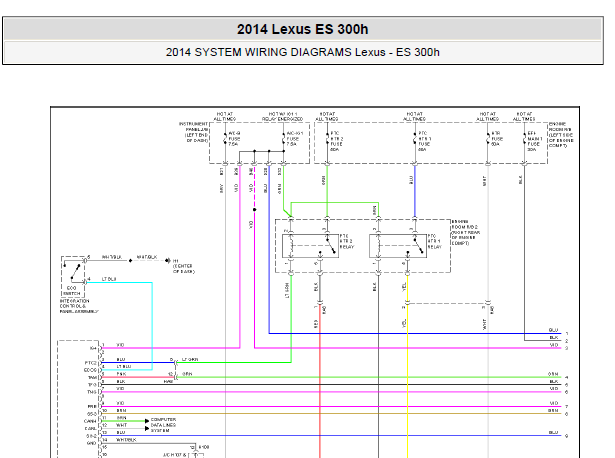Click the LT BLU label at ECO switch pin 4

[x=109, y=279]
